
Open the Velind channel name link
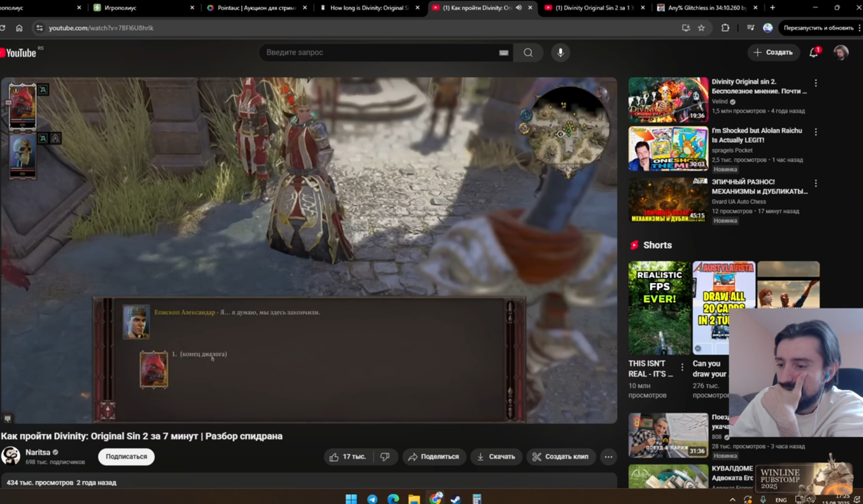[x=720, y=102]
